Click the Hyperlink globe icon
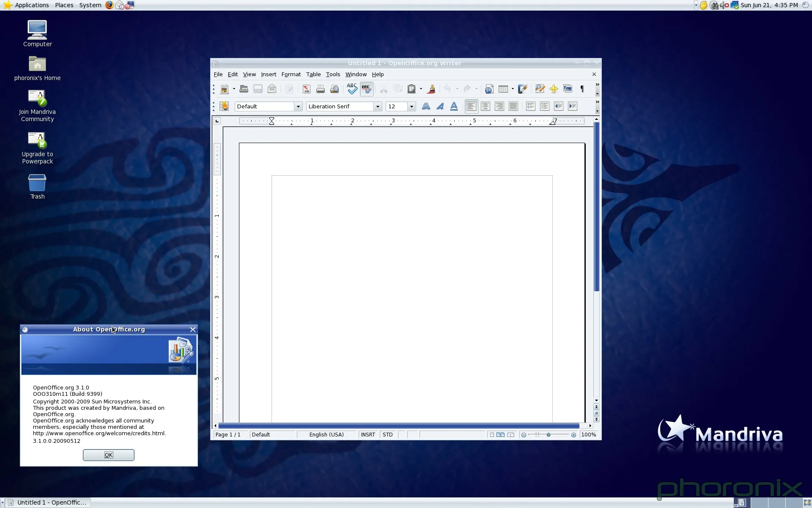 (489, 89)
